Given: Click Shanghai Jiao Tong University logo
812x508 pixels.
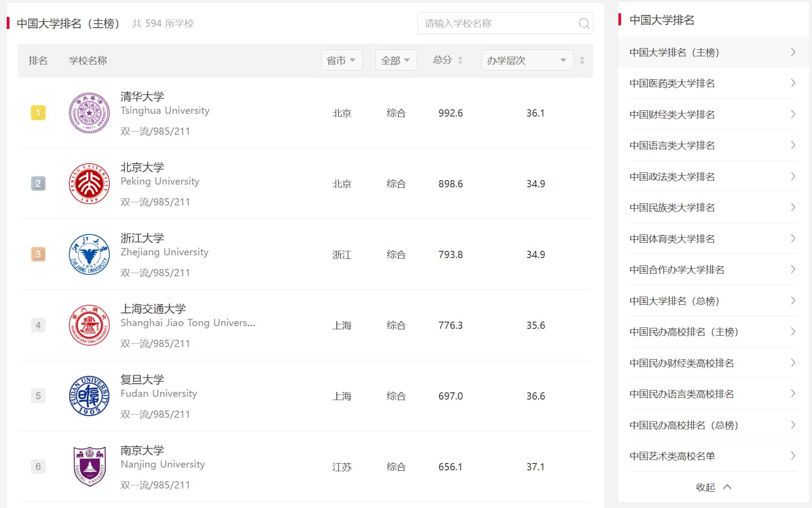Looking at the screenshot, I should tap(89, 325).
